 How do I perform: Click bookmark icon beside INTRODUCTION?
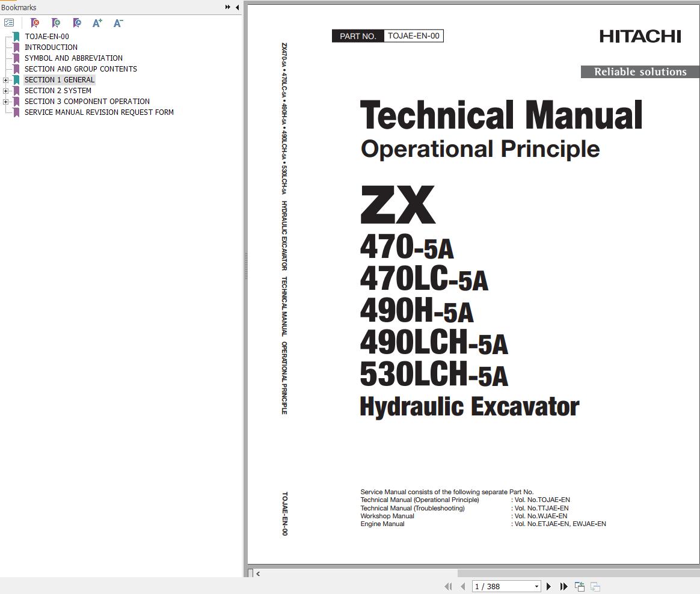[x=16, y=47]
